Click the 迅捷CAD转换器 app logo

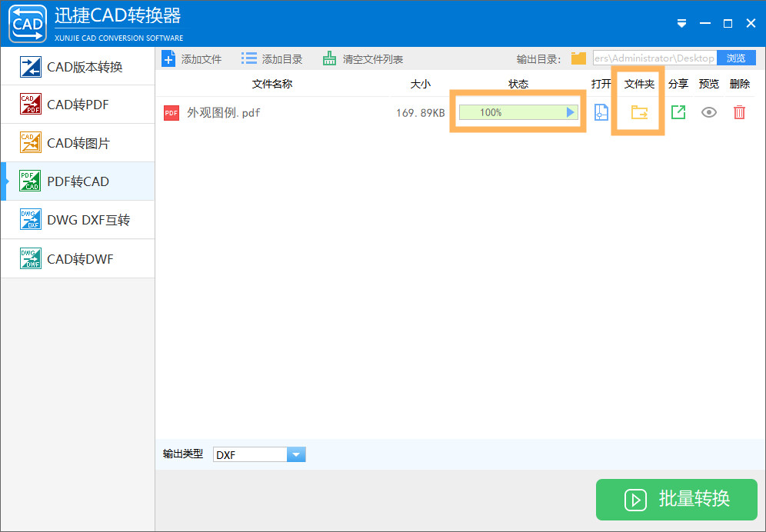point(28,24)
